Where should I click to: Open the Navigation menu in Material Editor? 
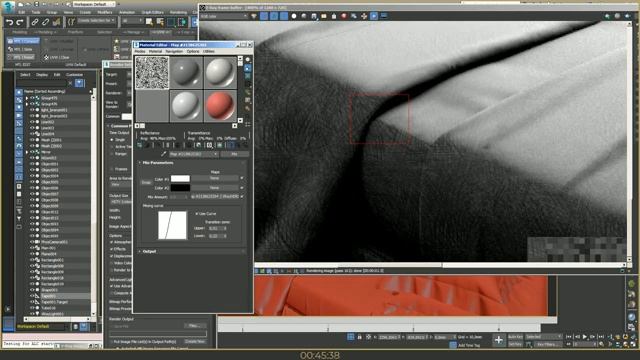pos(174,52)
